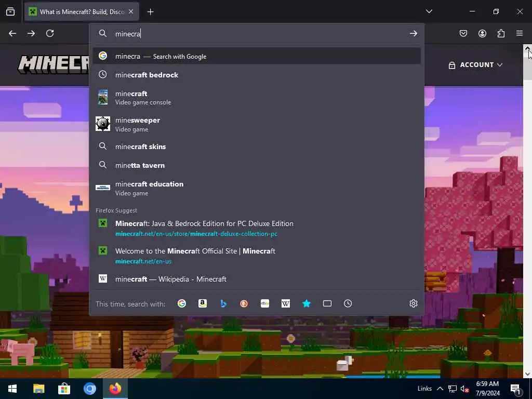Click the page scrollbar up arrow
The image size is (532, 399).
pyautogui.click(x=528, y=48)
